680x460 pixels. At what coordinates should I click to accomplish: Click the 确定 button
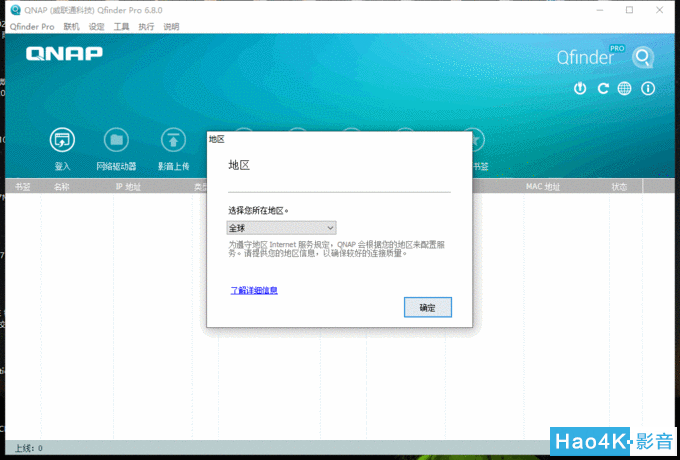[428, 307]
